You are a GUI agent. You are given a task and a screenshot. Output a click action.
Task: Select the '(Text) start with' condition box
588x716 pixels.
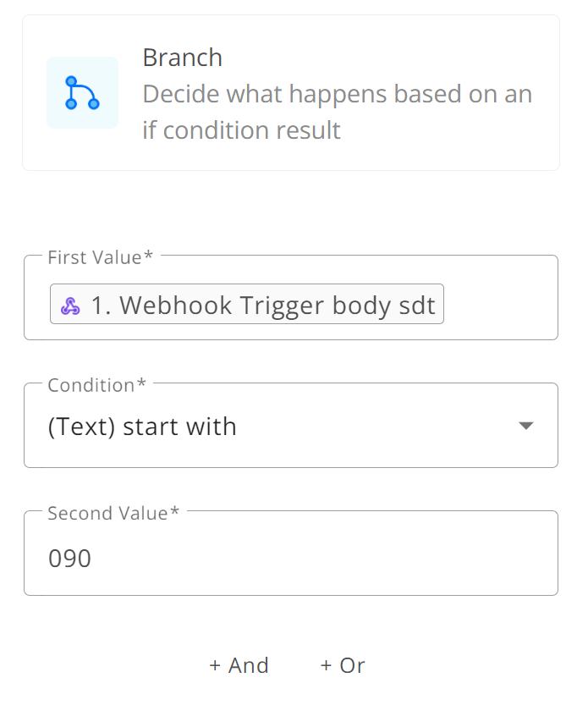pyautogui.click(x=291, y=425)
